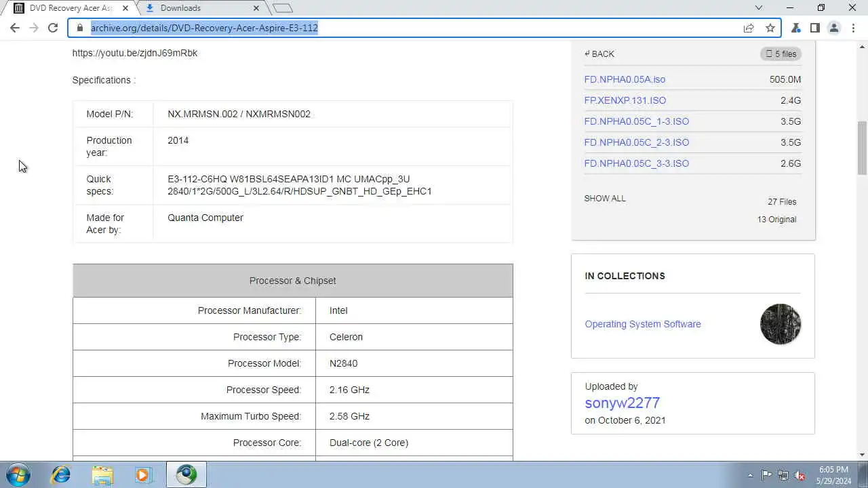Click the scrollbar down arrow
The height and width of the screenshot is (488, 868).
[x=862, y=455]
